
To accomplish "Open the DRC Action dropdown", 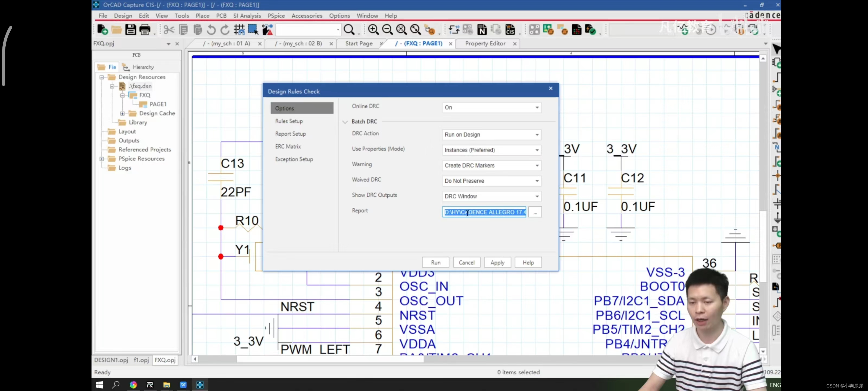I will [x=491, y=135].
